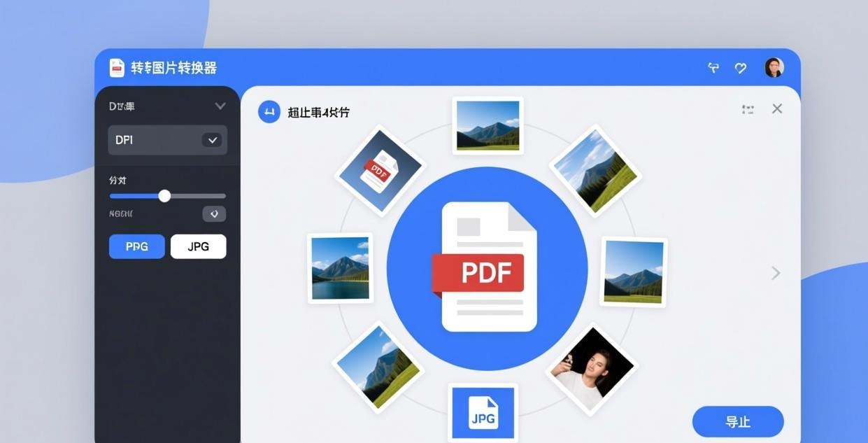Click the small gray label left of toggle
The image size is (868, 443).
coord(121,213)
